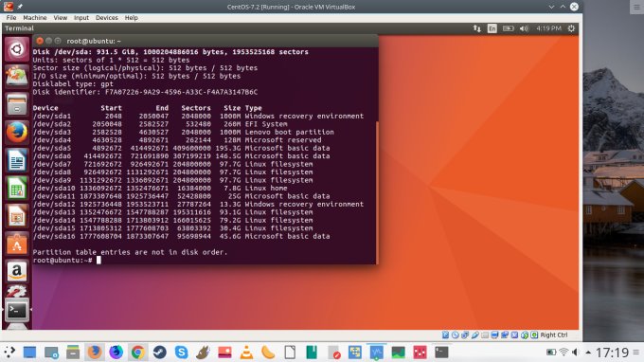644x362 pixels.
Task: Open the battery indicator in Ubuntu top panel
Action: pyautogui.click(x=508, y=28)
